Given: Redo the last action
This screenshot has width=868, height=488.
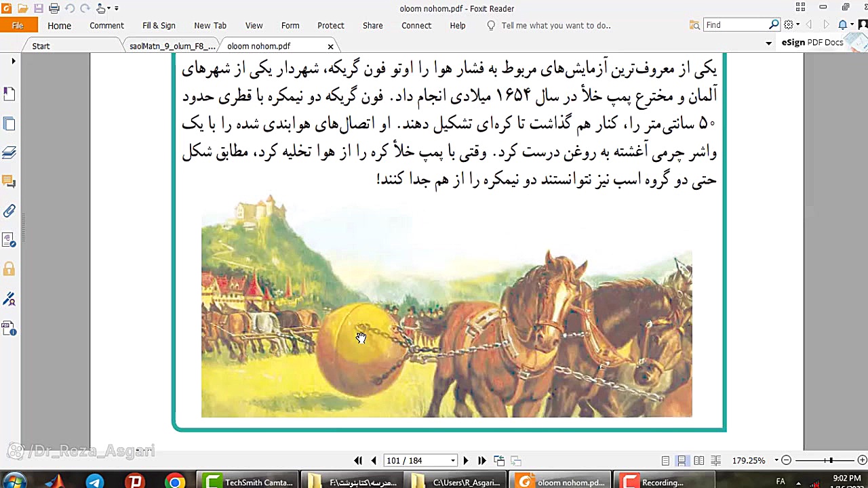Looking at the screenshot, I should [85, 8].
